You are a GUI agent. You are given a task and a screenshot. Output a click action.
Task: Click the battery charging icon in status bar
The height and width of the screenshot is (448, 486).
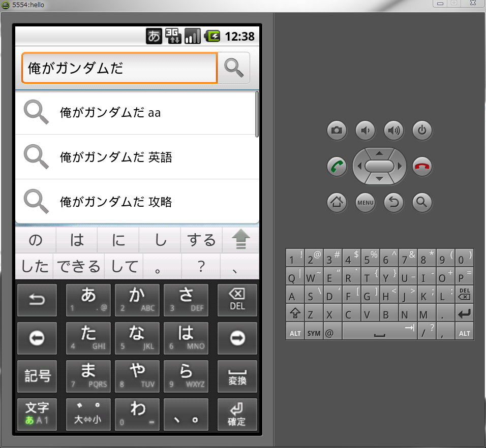point(212,36)
